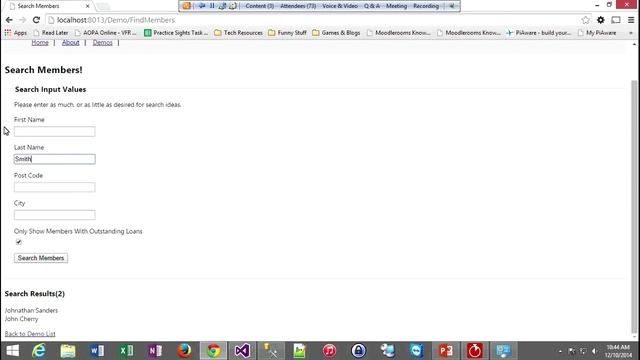
Task: Show hidden system tray icons arrow
Action: click(x=560, y=351)
